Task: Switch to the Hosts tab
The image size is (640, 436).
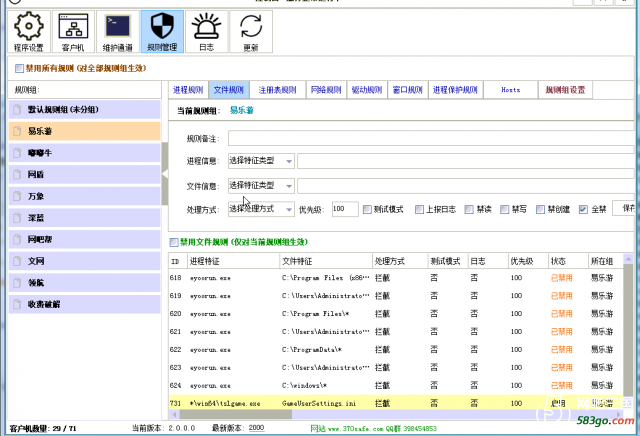Action: click(x=511, y=90)
